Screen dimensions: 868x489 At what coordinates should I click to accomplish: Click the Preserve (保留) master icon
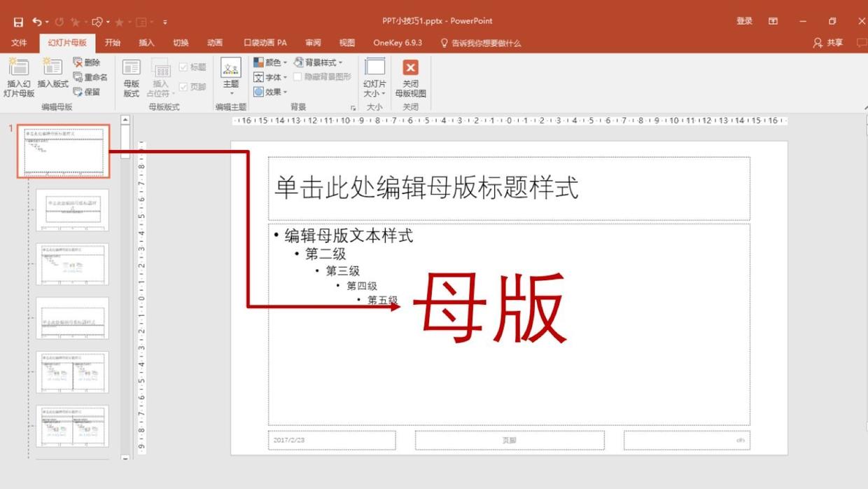pos(87,92)
